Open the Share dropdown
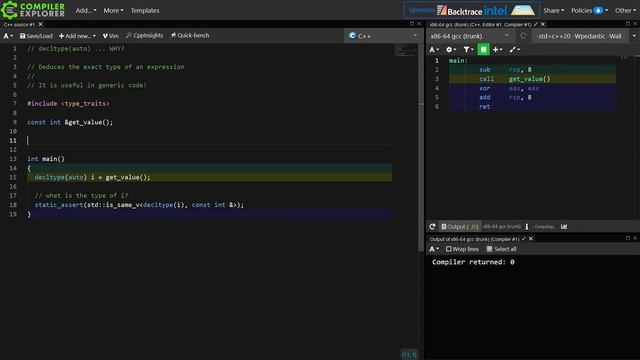The height and width of the screenshot is (360, 640). [553, 11]
